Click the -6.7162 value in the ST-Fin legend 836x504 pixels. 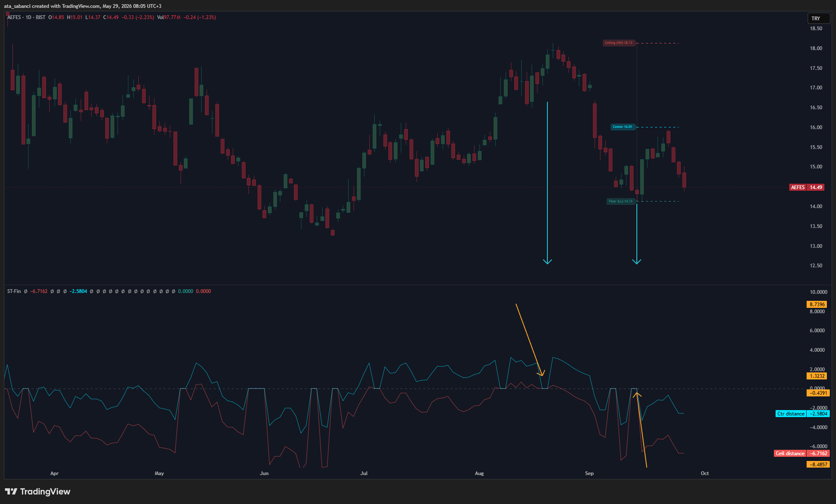coord(39,291)
